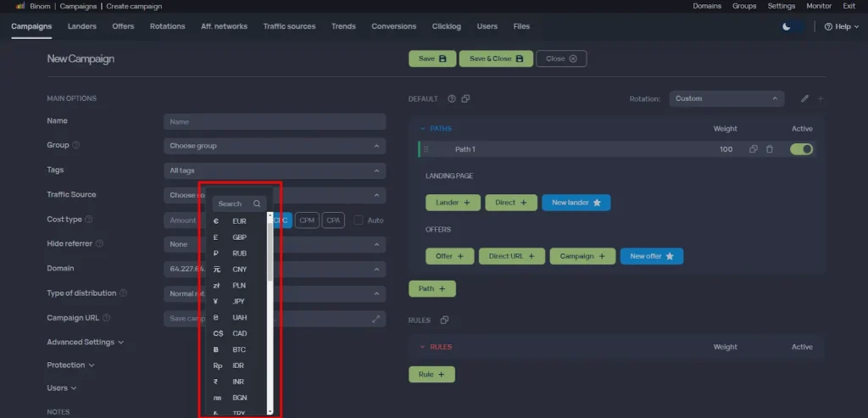Click the help icon next to Campaign URL
Screen dimensions: 868x418
click(106, 318)
